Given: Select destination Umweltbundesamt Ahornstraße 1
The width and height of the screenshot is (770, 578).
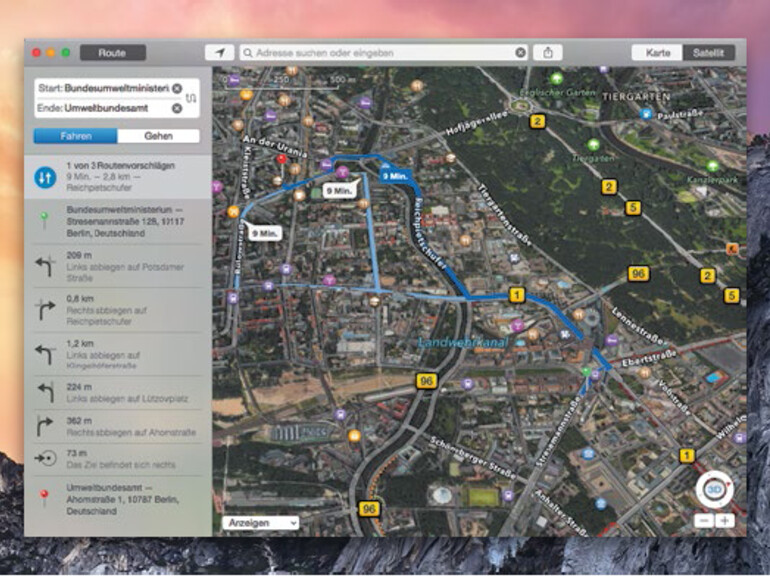Looking at the screenshot, I should [118, 499].
